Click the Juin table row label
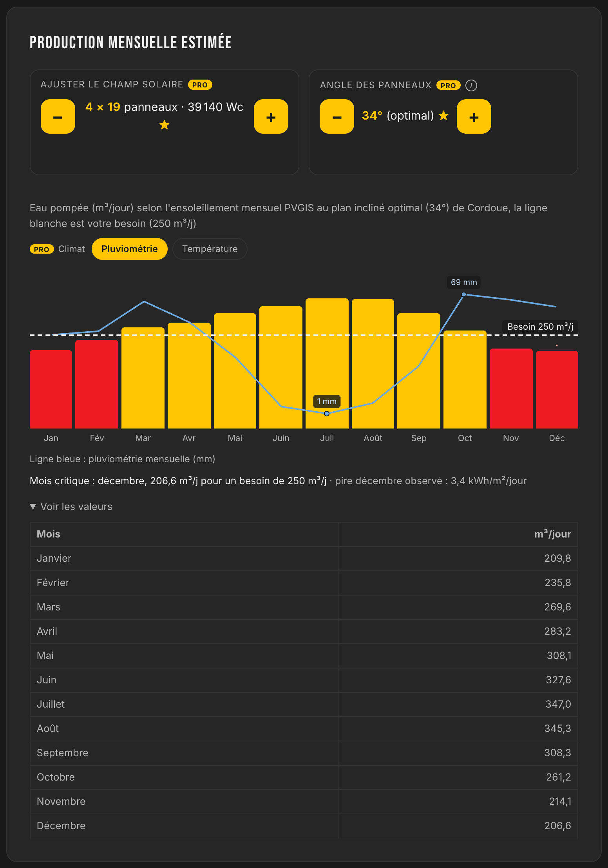This screenshot has width=608, height=868. pos(47,680)
